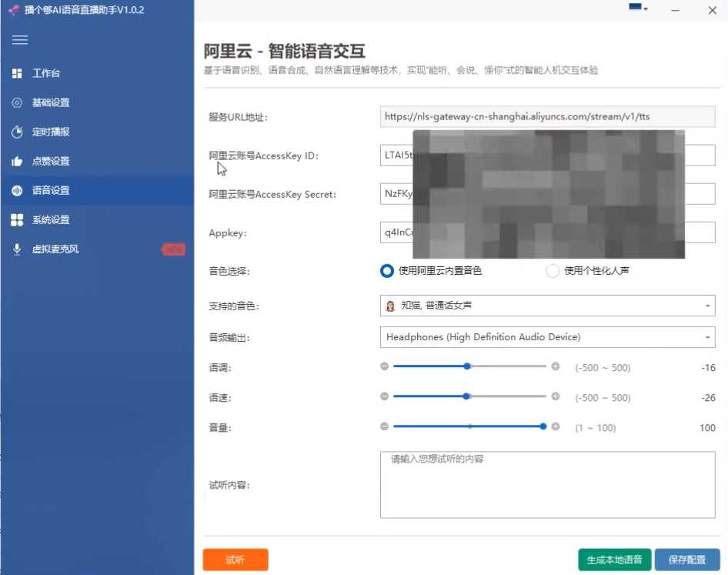The height and width of the screenshot is (575, 728).
Task: Click the 音量 volume slider handle
Action: click(543, 426)
